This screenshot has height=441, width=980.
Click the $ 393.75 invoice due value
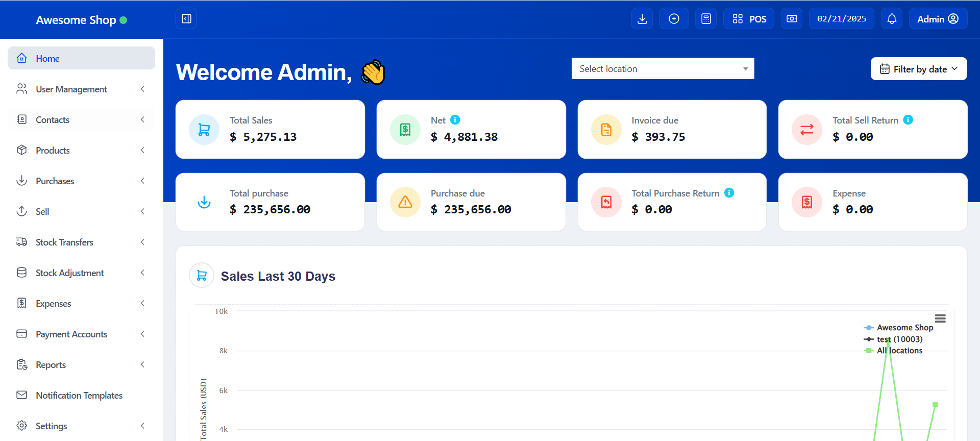click(658, 137)
